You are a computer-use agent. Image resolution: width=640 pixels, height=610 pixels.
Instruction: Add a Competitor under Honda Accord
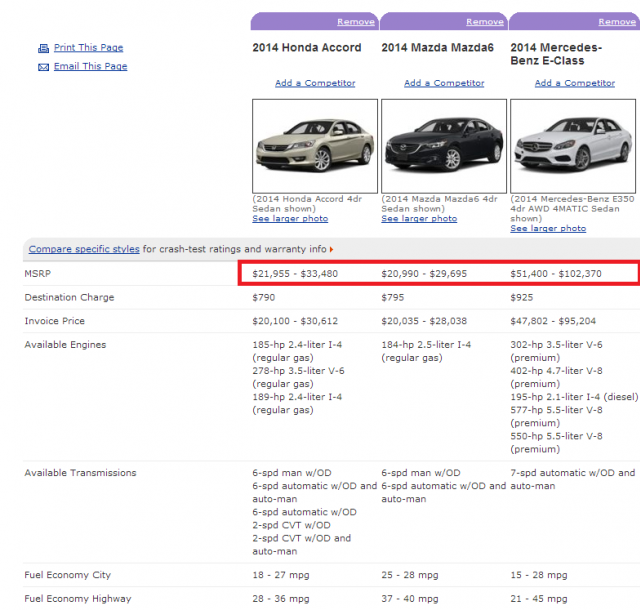315,83
